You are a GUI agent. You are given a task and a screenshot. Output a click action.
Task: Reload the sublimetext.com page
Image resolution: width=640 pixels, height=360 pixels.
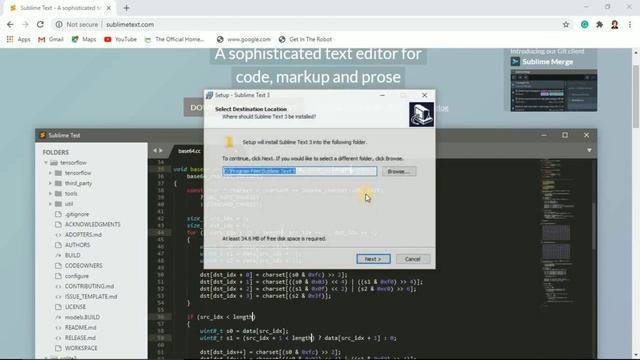(40, 24)
